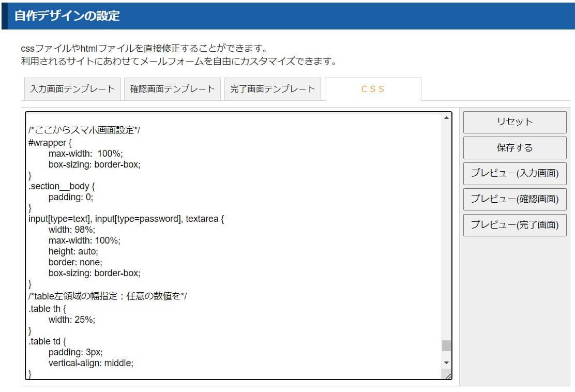
Task: Click the scrollbar up arrow in CSS editor
Action: [x=446, y=118]
